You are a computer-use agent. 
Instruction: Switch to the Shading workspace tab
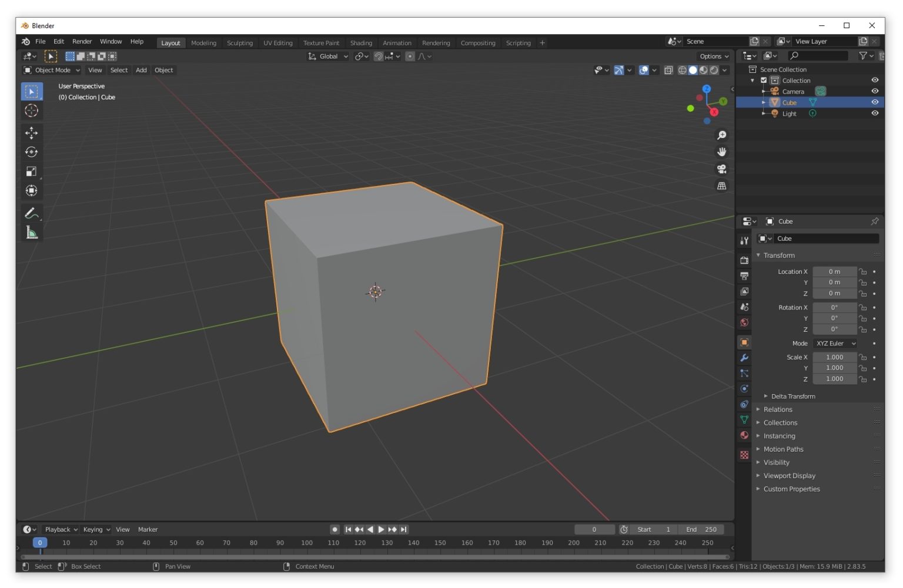pyautogui.click(x=361, y=42)
